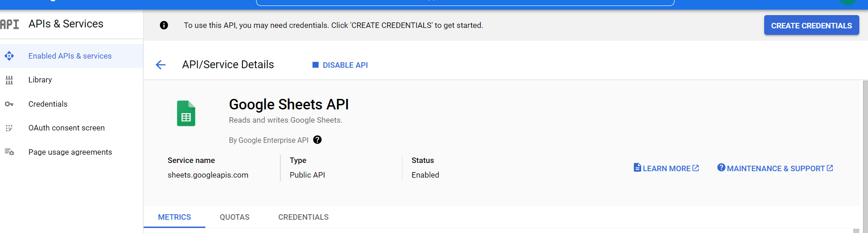
Task: Open the Credentials tab
Action: coord(303,217)
